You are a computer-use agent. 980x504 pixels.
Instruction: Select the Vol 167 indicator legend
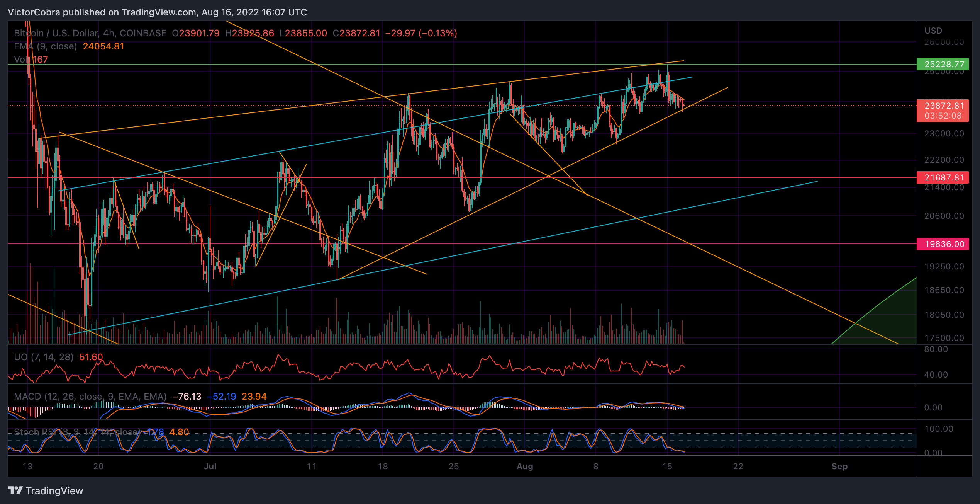pyautogui.click(x=31, y=60)
